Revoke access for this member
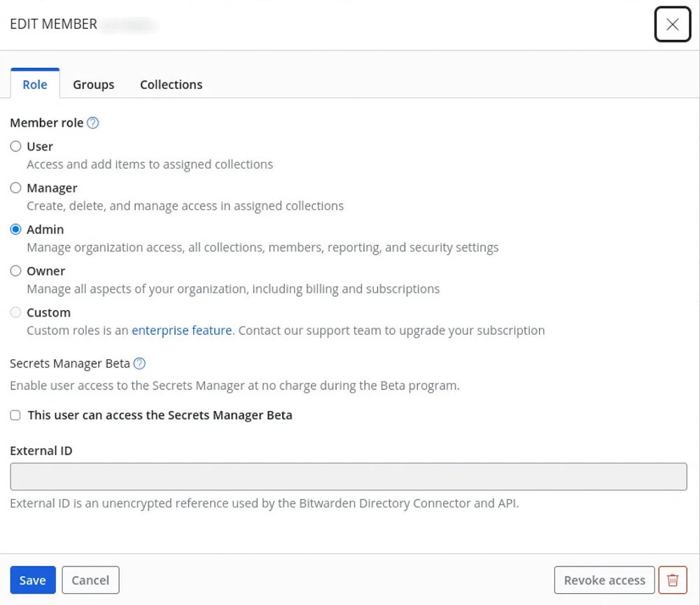The height and width of the screenshot is (605, 700). tap(603, 580)
